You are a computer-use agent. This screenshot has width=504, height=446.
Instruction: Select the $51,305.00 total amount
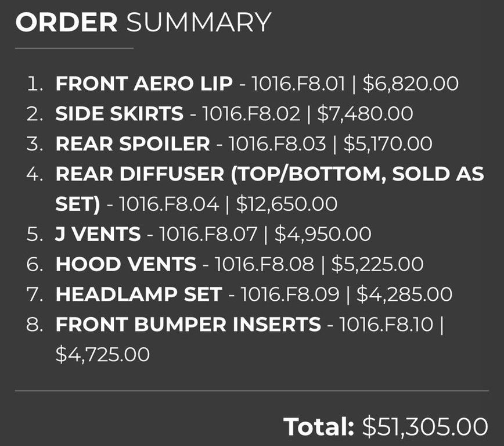click(x=425, y=427)
